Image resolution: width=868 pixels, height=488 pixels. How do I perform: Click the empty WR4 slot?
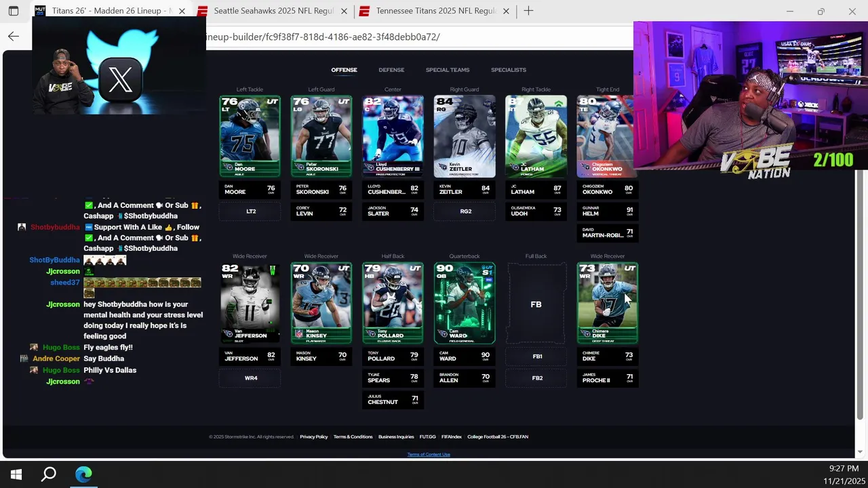[250, 378]
